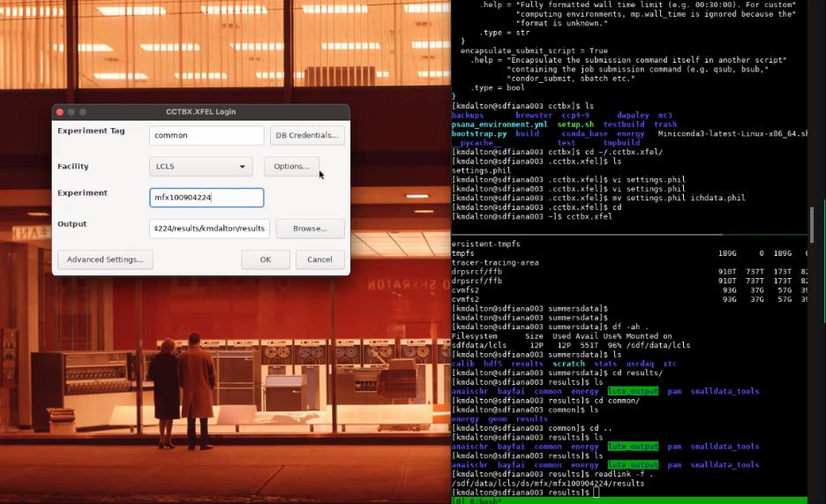Click the Output path text field

click(209, 229)
